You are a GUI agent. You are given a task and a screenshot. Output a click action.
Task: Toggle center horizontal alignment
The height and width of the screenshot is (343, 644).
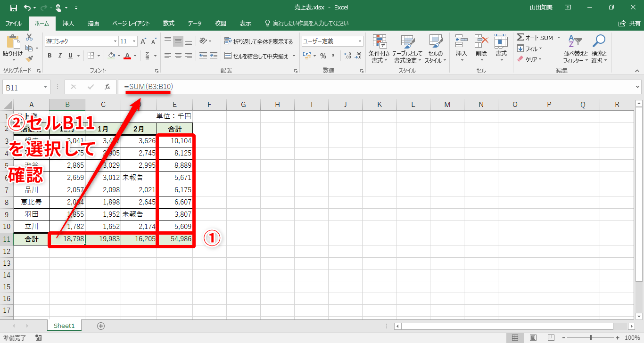tap(178, 56)
